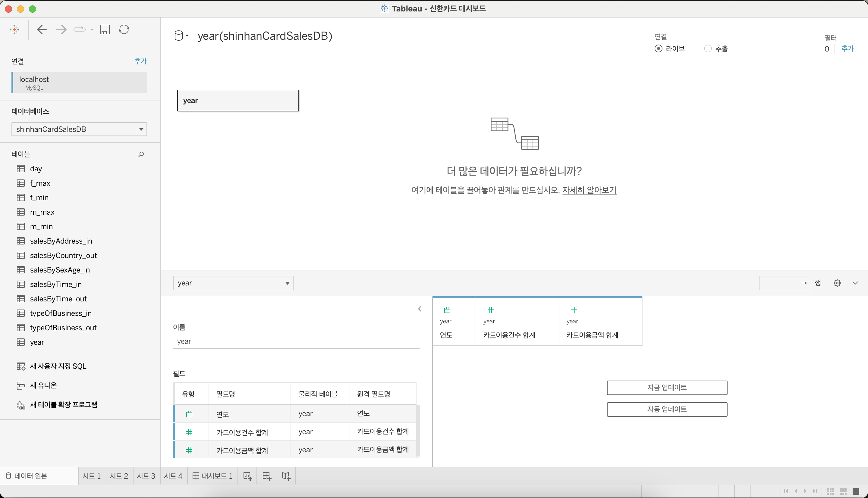Open the year table selector dropdown
The image size is (868, 498).
pos(287,283)
